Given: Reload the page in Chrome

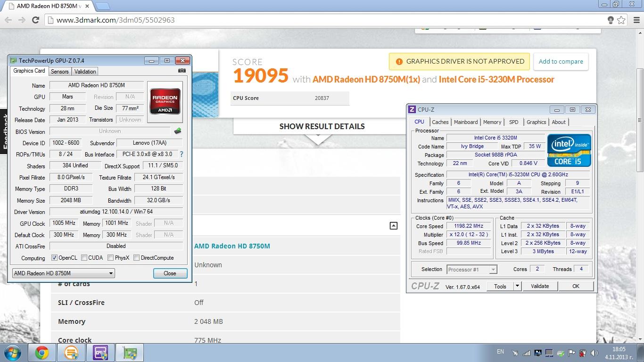Looking at the screenshot, I should (35, 20).
